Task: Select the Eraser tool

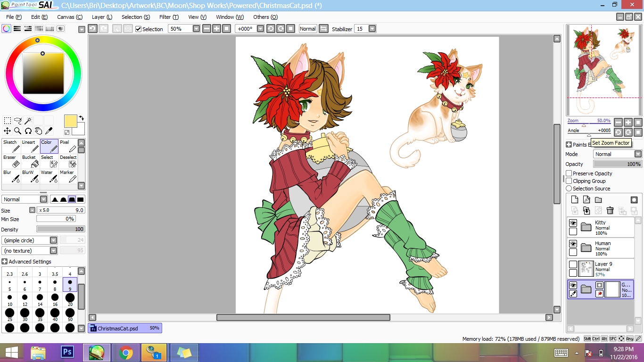Action: [11, 162]
